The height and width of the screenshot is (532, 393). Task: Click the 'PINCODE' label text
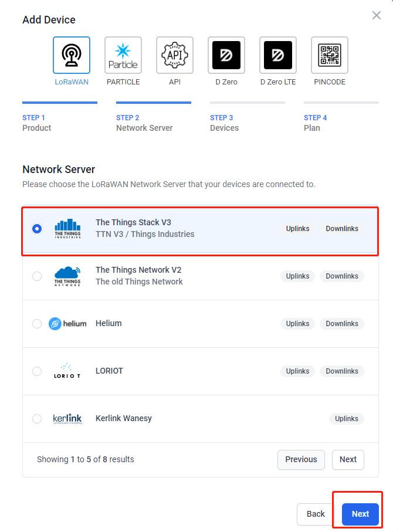pyautogui.click(x=330, y=82)
